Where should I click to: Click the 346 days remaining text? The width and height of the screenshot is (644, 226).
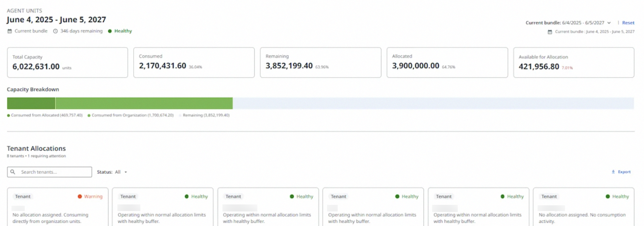click(81, 31)
